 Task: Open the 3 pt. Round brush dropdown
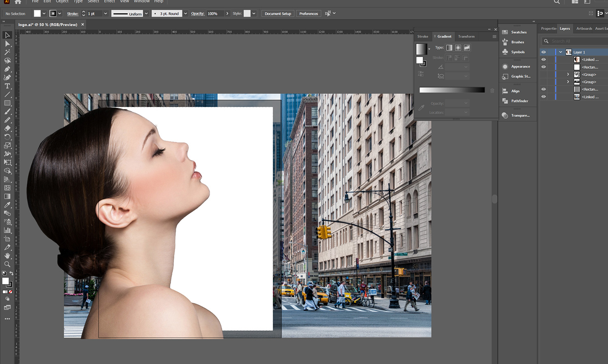186,13
